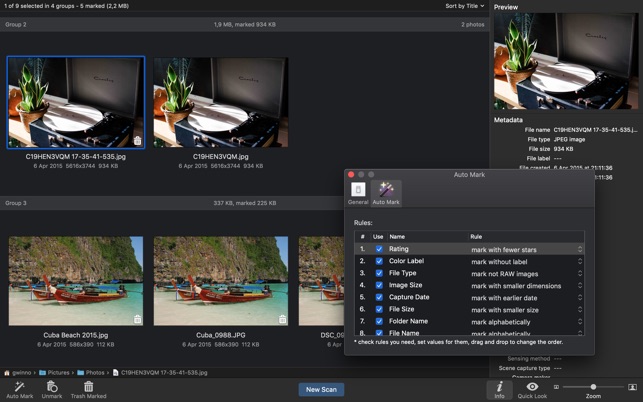
Task: Click the Group 3 header
Action: coord(172,203)
